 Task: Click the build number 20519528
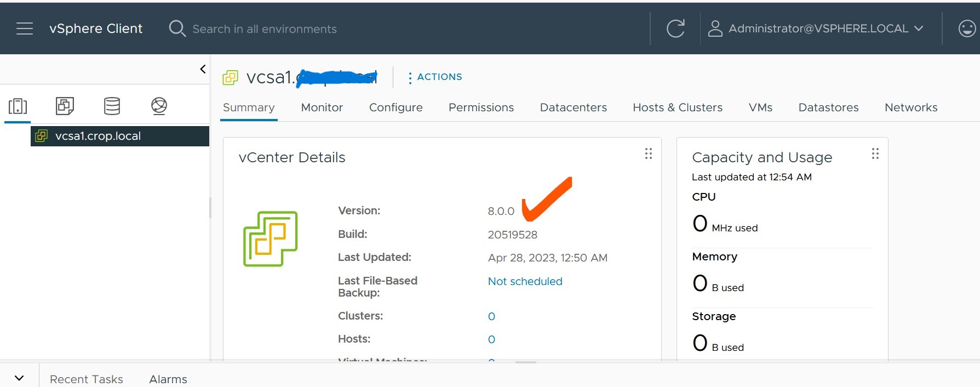(x=512, y=235)
